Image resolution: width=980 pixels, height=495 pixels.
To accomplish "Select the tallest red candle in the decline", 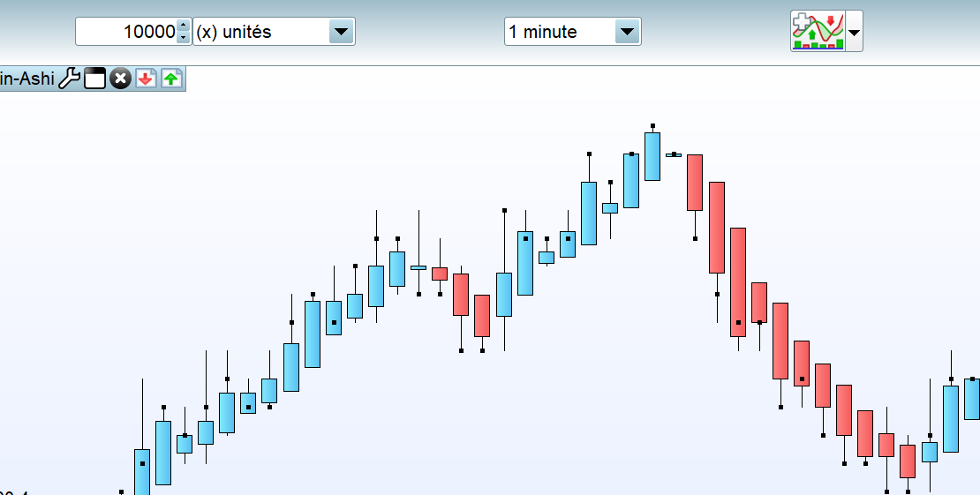I will click(x=738, y=281).
